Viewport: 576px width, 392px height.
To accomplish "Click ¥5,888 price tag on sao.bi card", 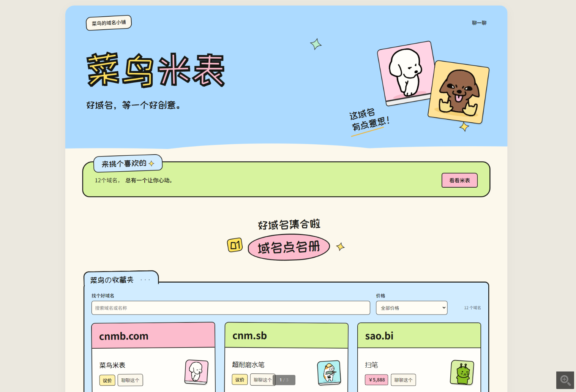I will pos(377,380).
